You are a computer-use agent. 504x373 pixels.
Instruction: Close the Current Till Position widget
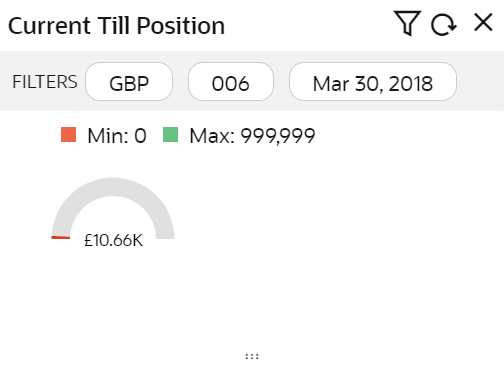[x=483, y=23]
